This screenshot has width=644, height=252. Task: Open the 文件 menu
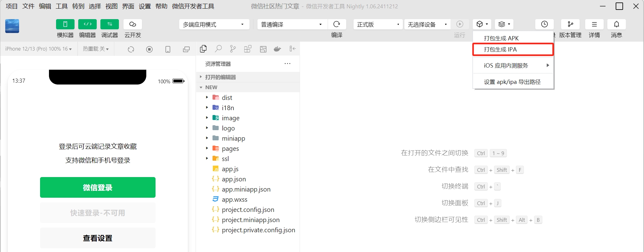point(28,6)
